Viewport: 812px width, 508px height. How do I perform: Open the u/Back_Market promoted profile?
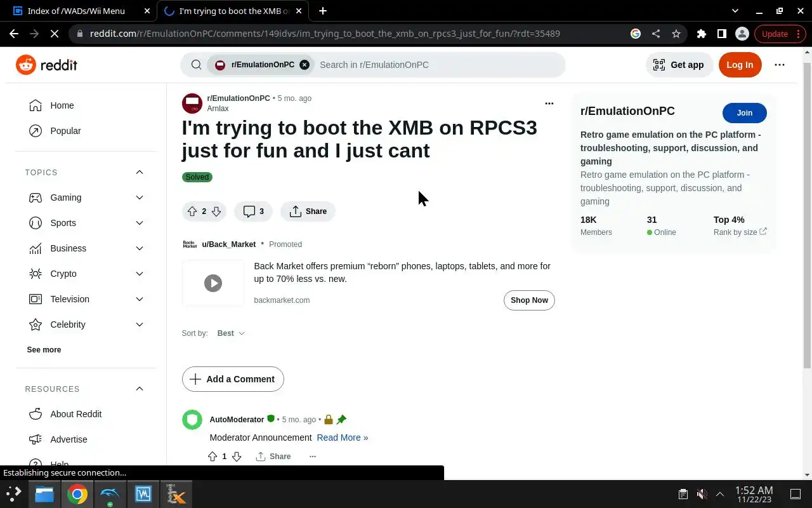pos(228,244)
